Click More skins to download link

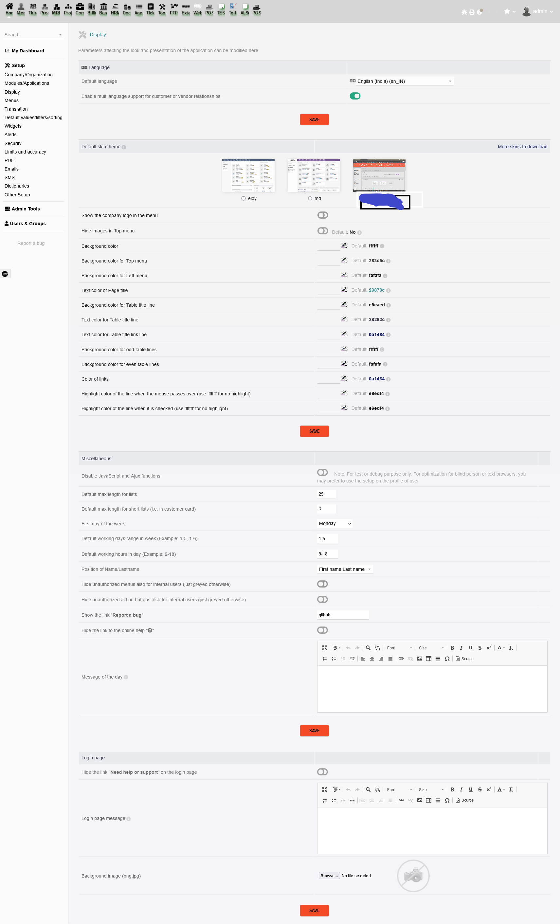522,147
